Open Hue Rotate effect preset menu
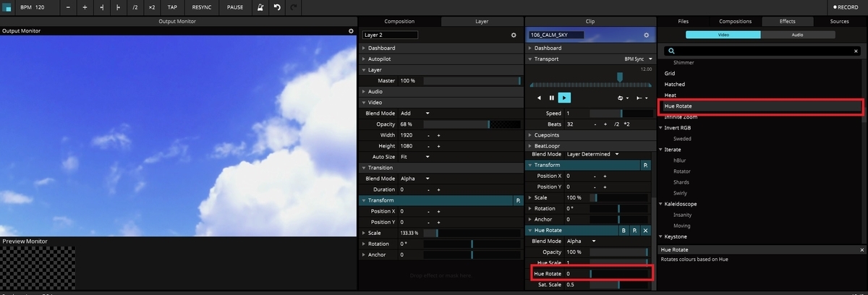This screenshot has width=868, height=295. 634,230
